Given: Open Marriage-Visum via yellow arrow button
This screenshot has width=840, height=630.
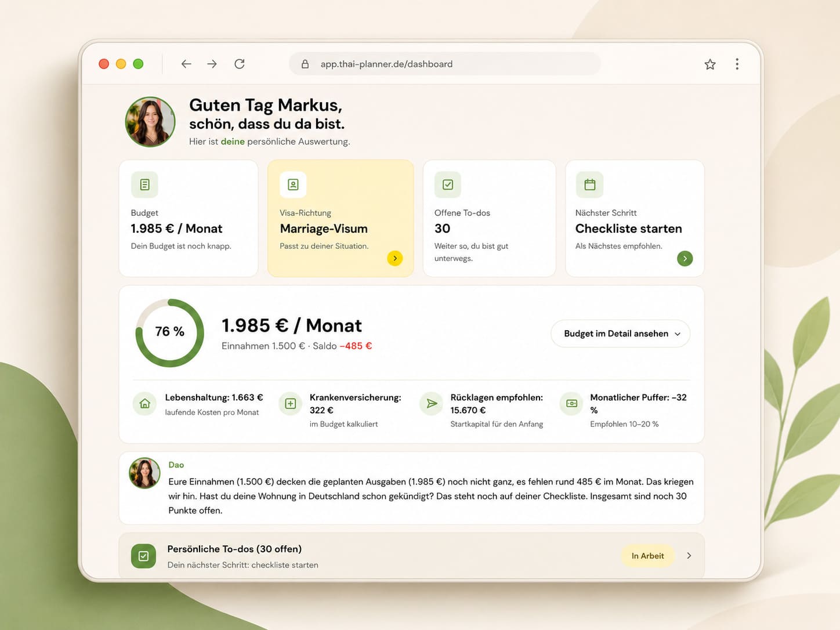Looking at the screenshot, I should [x=395, y=258].
